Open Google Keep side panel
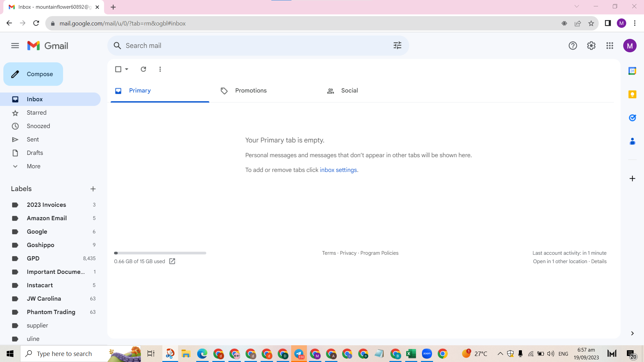Image resolution: width=644 pixels, height=362 pixels. click(632, 94)
